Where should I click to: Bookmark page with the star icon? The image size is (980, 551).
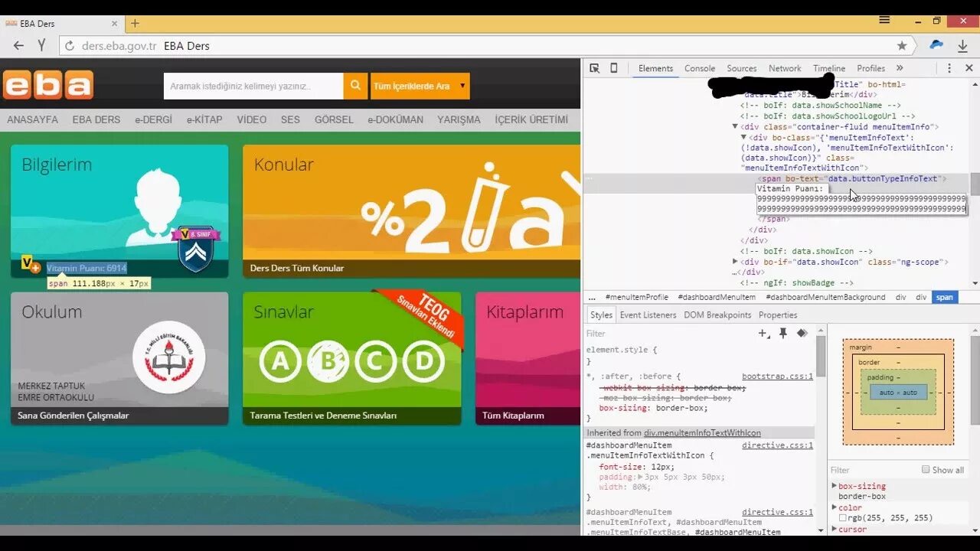902,46
